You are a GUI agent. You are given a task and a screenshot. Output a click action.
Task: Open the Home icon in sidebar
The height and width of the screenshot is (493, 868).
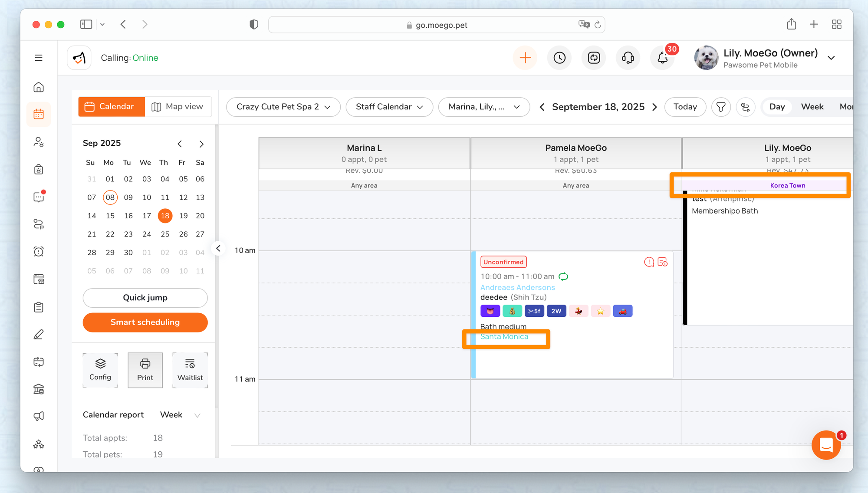[39, 87]
